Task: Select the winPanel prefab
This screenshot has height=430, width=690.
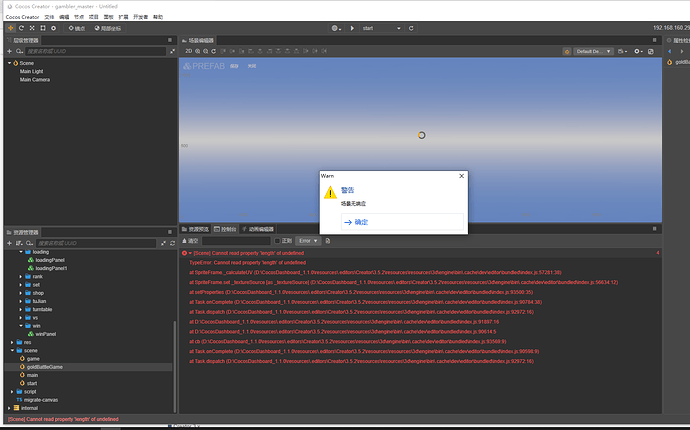Action: click(45, 334)
